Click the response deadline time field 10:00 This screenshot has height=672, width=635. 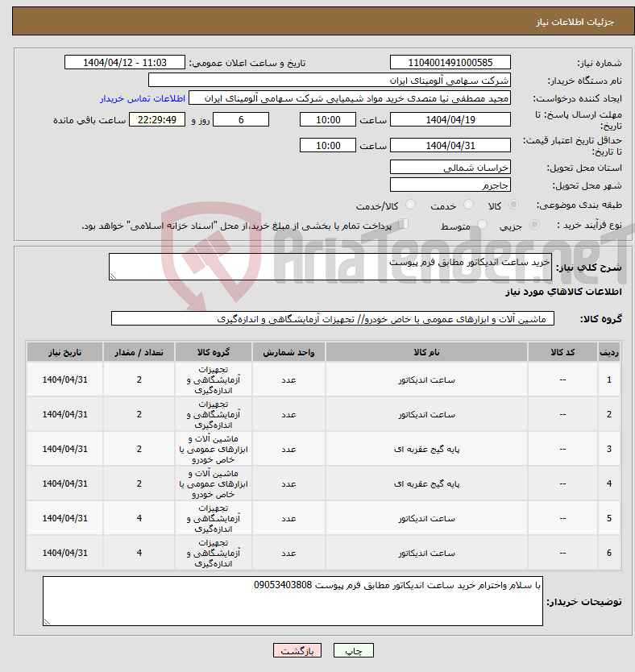pos(328,119)
